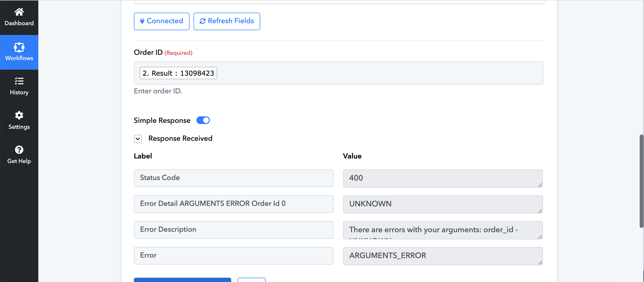The width and height of the screenshot is (644, 282).
Task: Click the Get Help question mark icon
Action: tap(19, 150)
